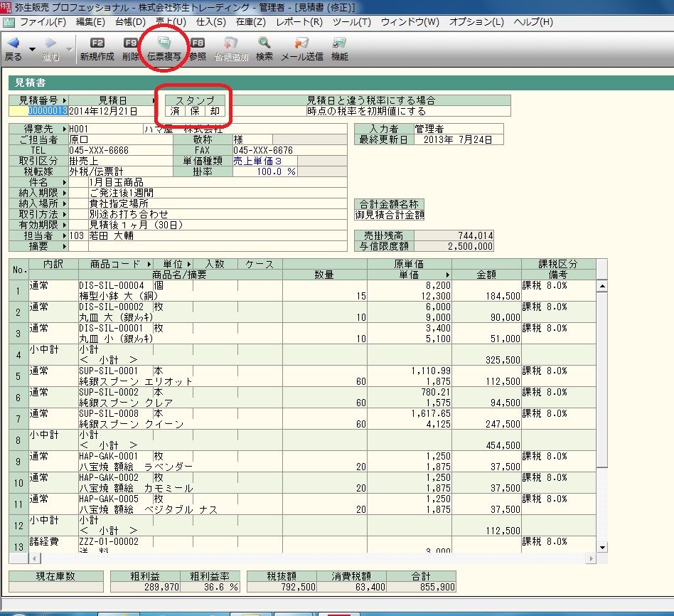Image resolution: width=674 pixels, height=616 pixels.
Task: Select product code SUP-SIL-0001 in row 5
Action: (109, 371)
